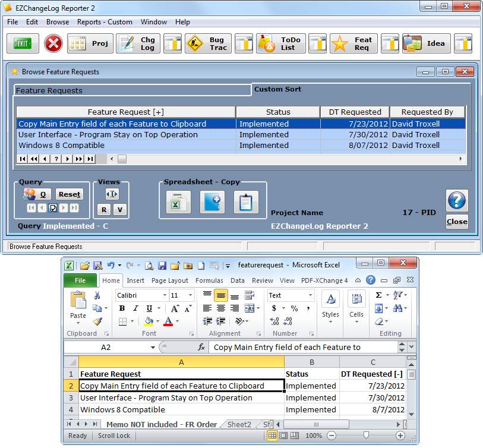Open the Idea toolbar button
This screenshot has height=448, width=483.
click(x=427, y=43)
